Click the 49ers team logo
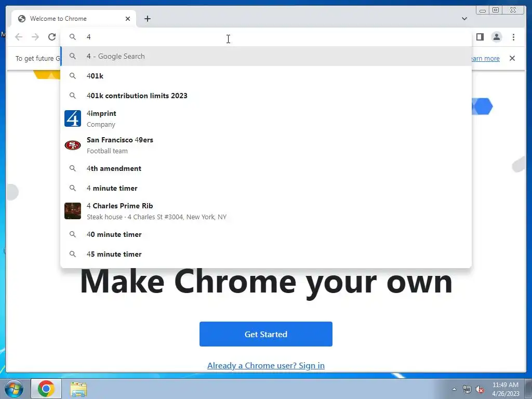Image resolution: width=532 pixels, height=399 pixels. point(73,145)
